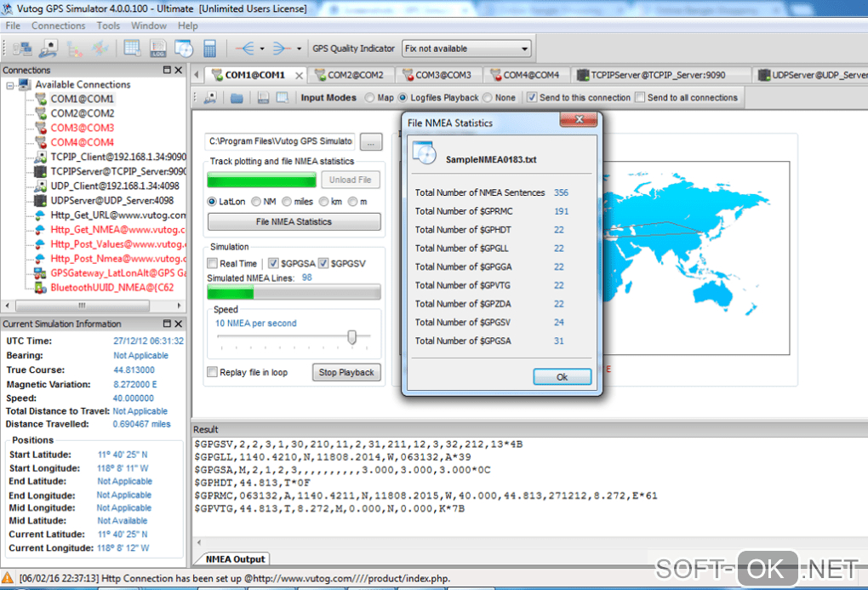This screenshot has width=868, height=590.
Task: Click the table view icon in tab toolbar
Action: click(x=283, y=98)
